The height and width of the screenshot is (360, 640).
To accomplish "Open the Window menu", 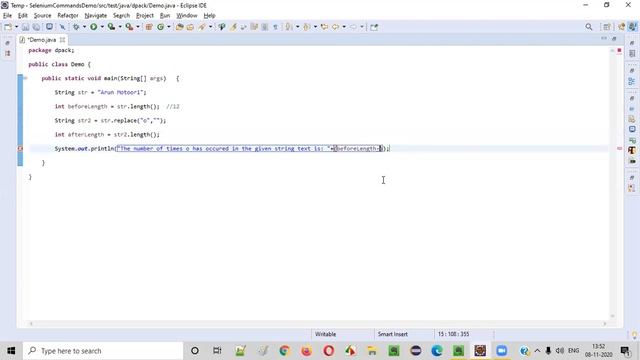I will pos(187,16).
